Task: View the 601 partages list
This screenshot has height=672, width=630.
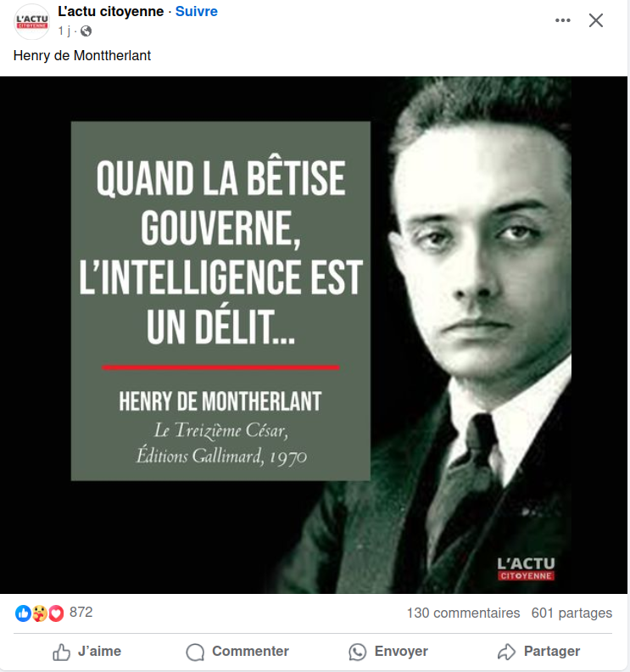Action: tap(571, 613)
